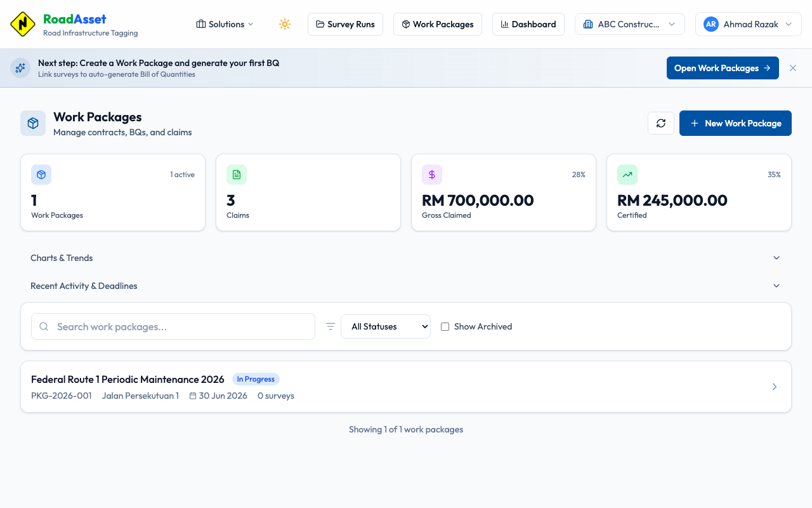Open the Dashboard page
Image resolution: width=812 pixels, height=508 pixels.
click(x=528, y=24)
